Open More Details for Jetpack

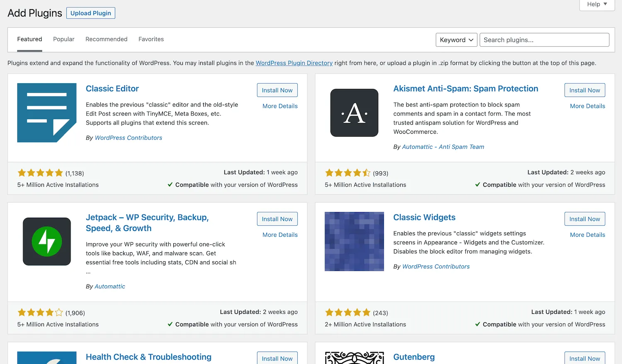point(280,235)
